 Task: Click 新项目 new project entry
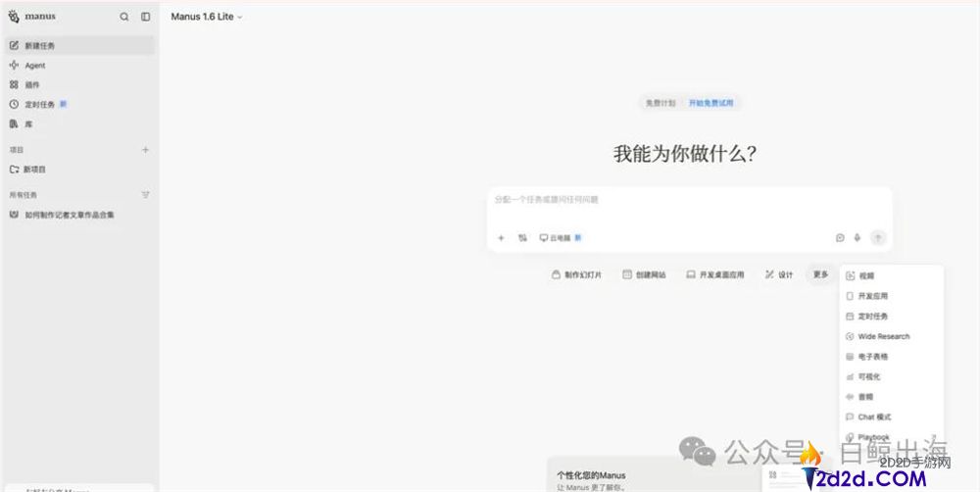78,170
